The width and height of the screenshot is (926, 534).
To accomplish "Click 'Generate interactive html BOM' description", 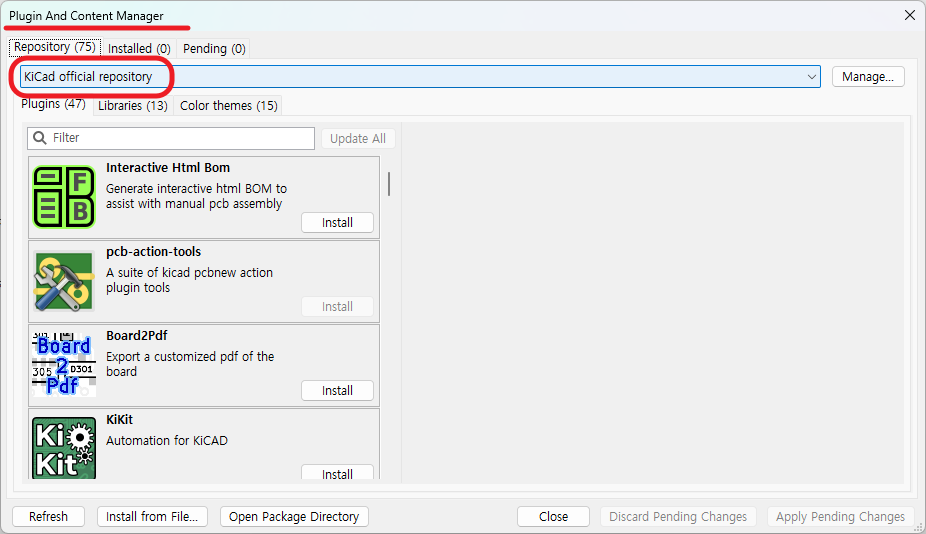I will [196, 196].
